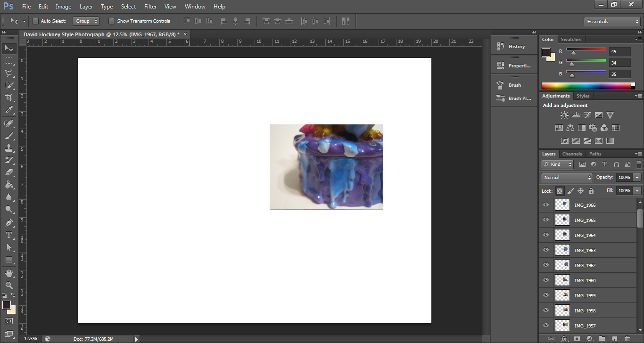
Task: Select the Blur tool
Action: [x=9, y=197]
